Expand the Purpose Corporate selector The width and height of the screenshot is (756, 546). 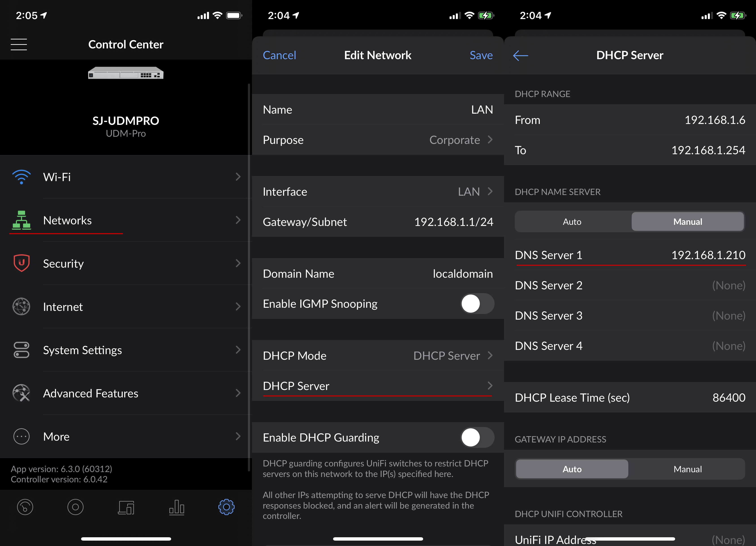460,140
